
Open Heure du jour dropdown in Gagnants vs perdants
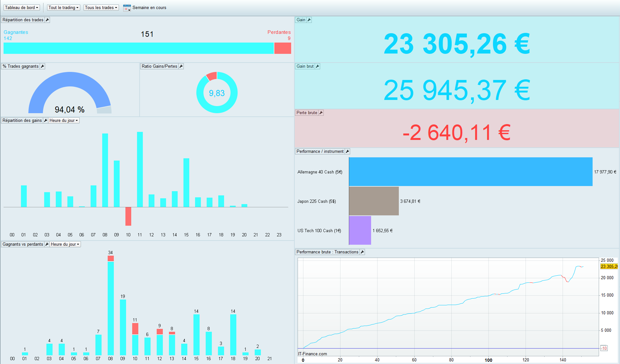(65, 244)
